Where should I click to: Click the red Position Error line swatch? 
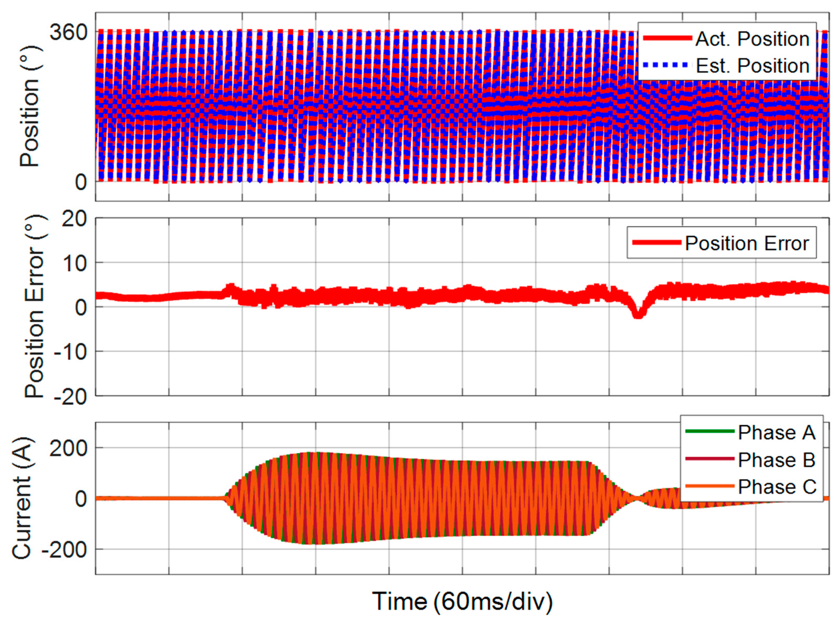[656, 242]
